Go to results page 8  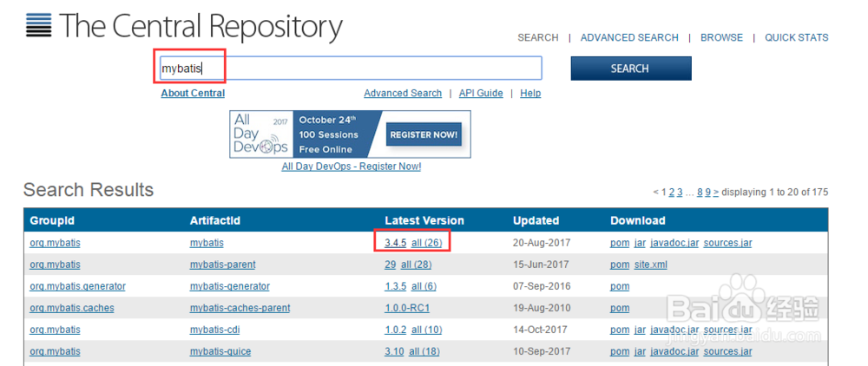pos(700,192)
